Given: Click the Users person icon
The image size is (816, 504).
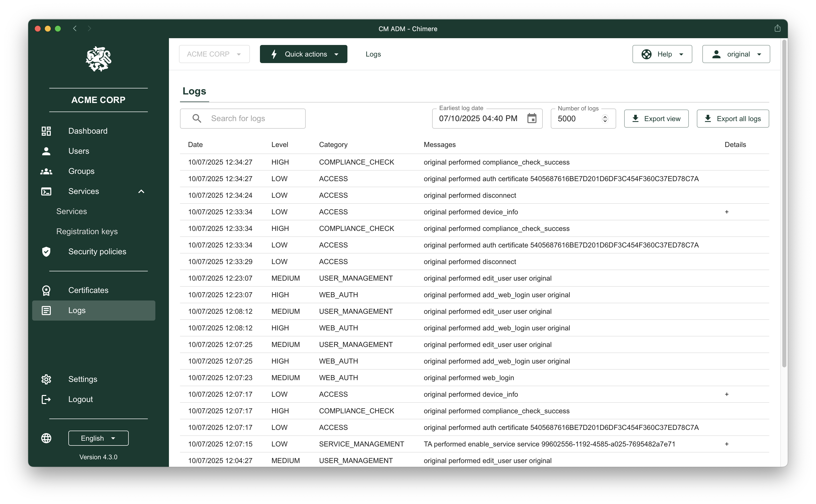Looking at the screenshot, I should click(x=46, y=151).
